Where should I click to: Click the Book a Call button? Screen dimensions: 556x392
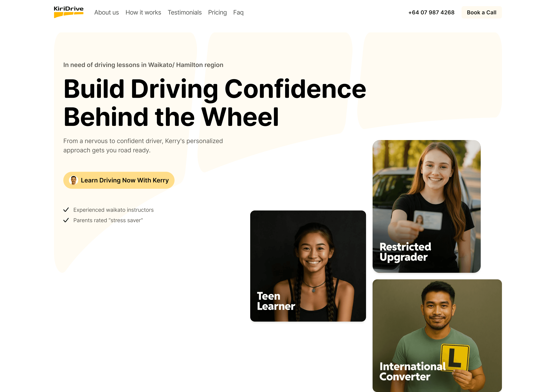481,12
